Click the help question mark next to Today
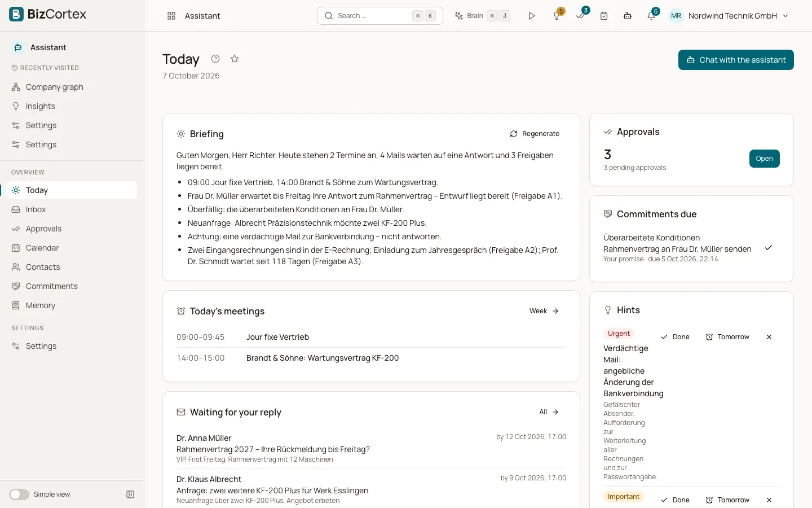 point(215,59)
